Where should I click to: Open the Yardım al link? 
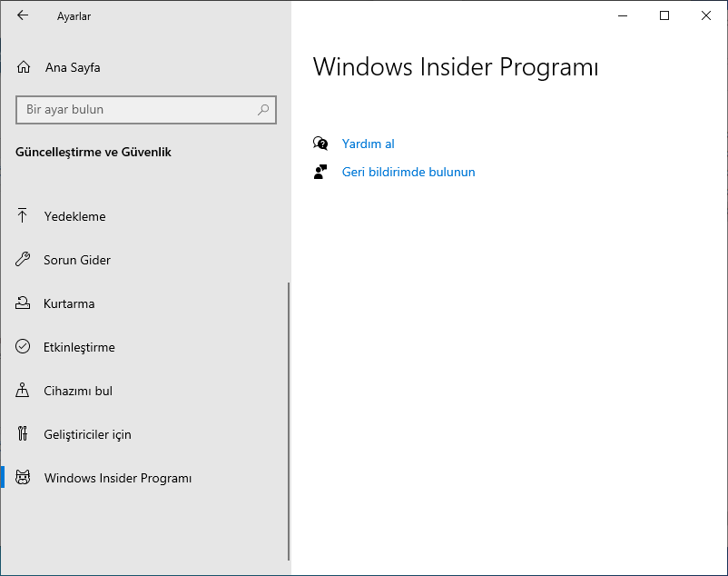368,144
